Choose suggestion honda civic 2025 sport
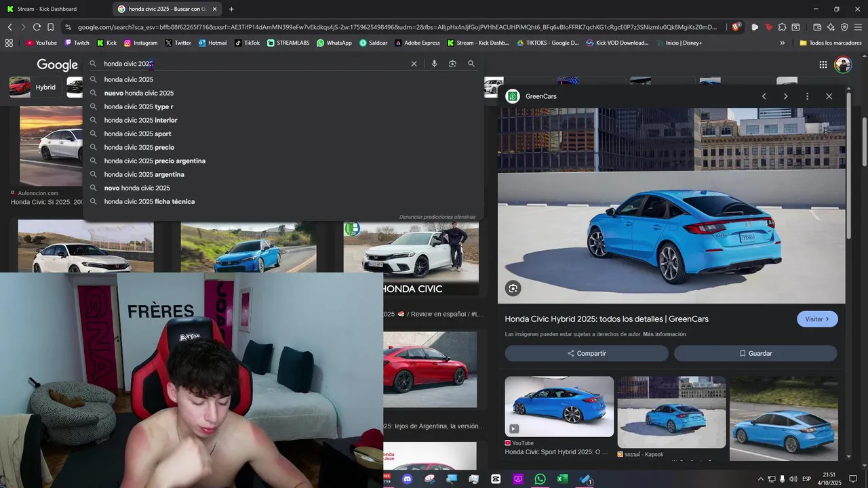This screenshot has height=488, width=868. (x=283, y=134)
